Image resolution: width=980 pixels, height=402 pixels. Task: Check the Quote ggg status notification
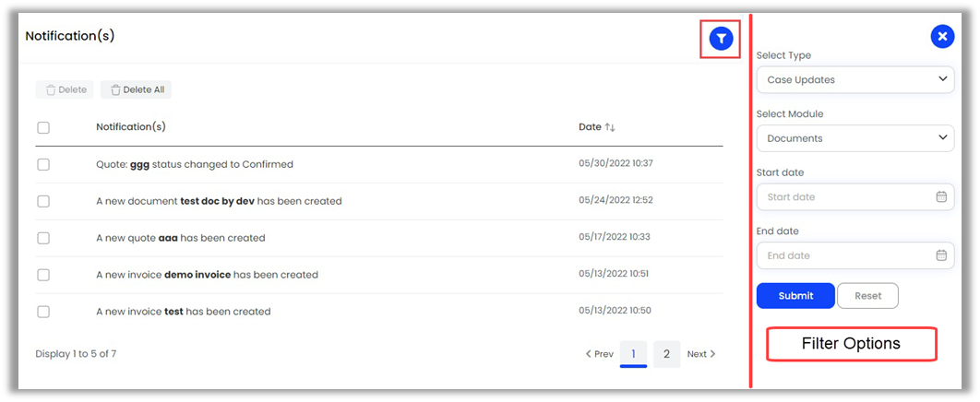pos(43,164)
